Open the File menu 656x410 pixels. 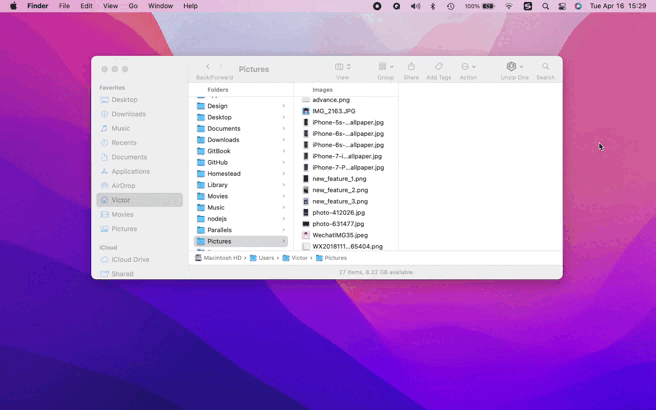pyautogui.click(x=64, y=6)
